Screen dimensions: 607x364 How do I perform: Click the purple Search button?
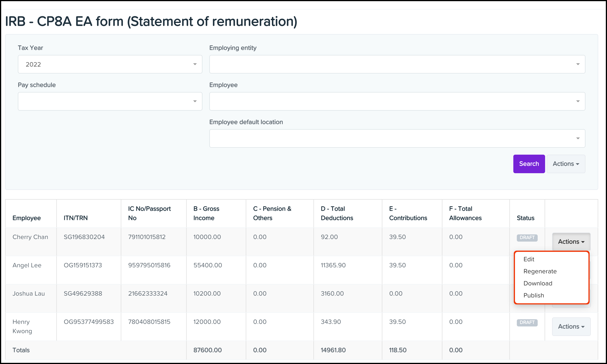(x=529, y=164)
